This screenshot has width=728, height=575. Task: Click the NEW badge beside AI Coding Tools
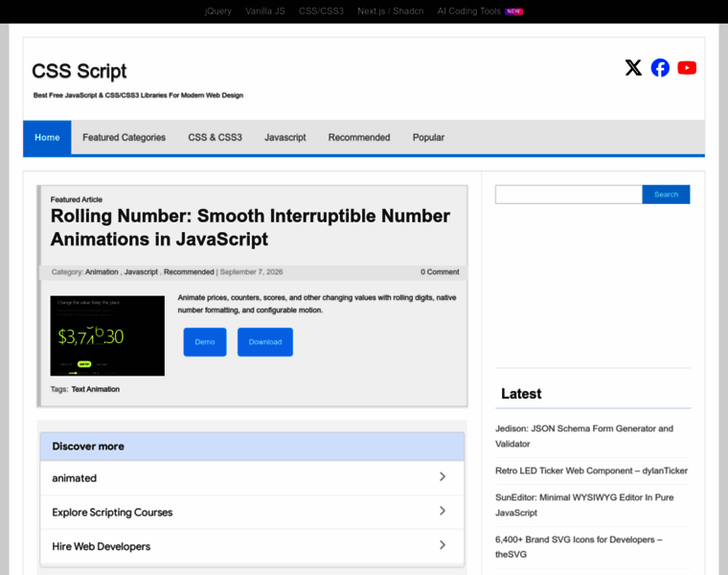[x=513, y=11]
